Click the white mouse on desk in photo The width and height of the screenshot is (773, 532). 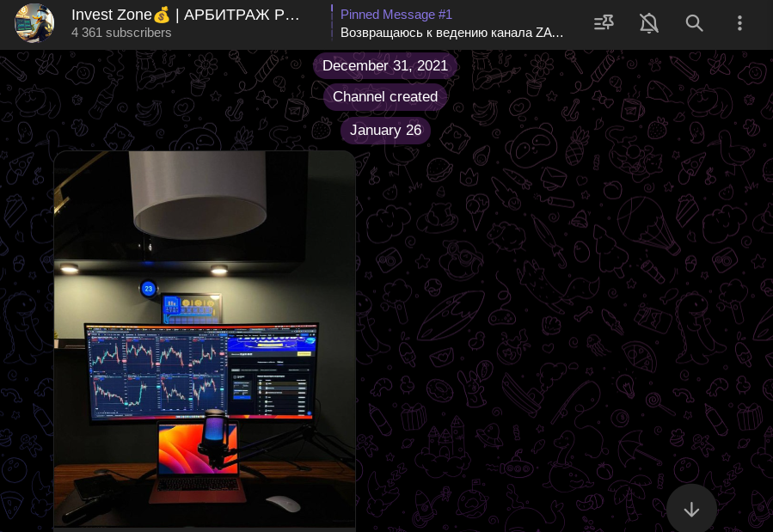click(x=283, y=504)
